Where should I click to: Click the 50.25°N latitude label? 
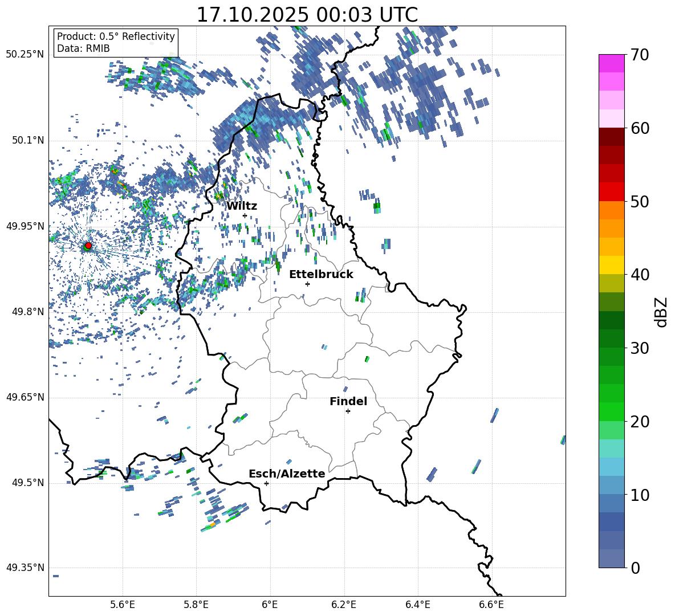[x=25, y=55]
